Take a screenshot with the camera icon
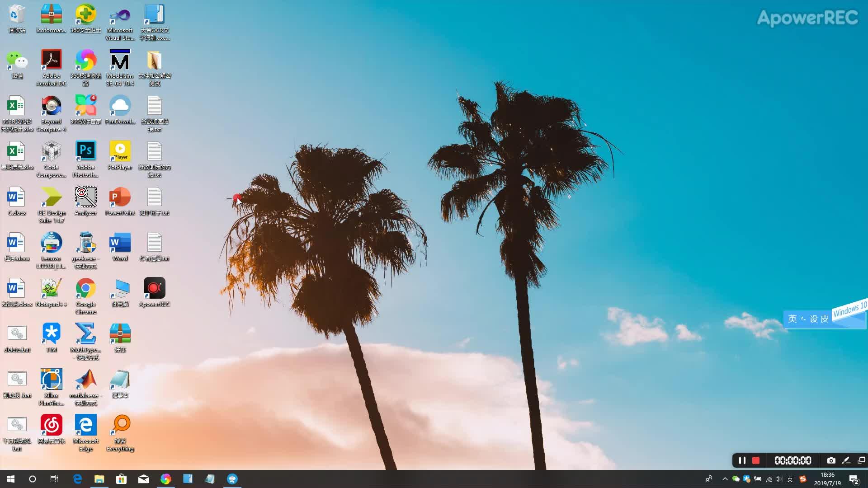868x488 pixels. 831,460
